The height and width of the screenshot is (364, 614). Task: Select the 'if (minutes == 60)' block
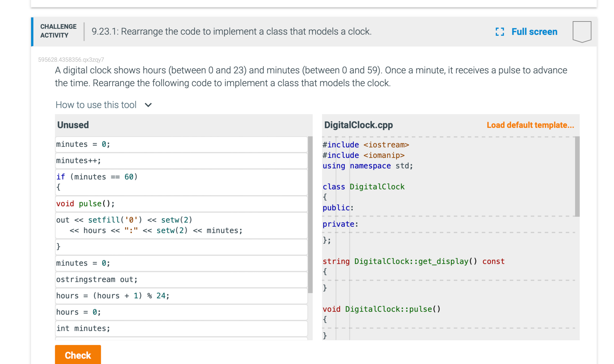pos(181,182)
